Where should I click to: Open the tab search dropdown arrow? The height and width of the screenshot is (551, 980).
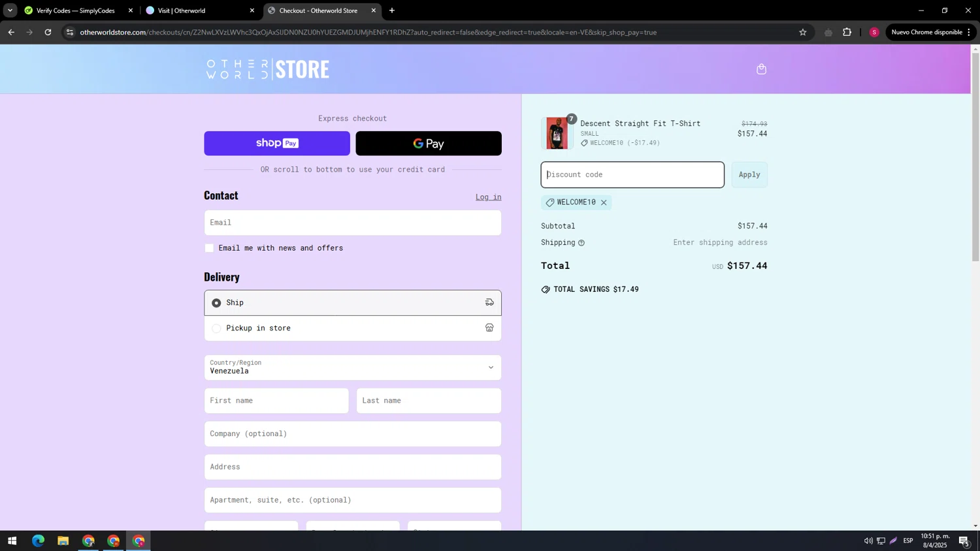tap(10, 10)
